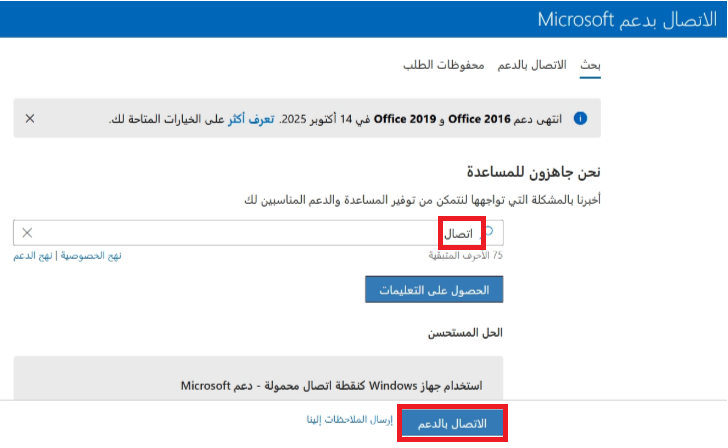Image resolution: width=728 pixels, height=448 pixels.
Task: Open the Windows mobile hotspot suggested article
Action: [332, 386]
